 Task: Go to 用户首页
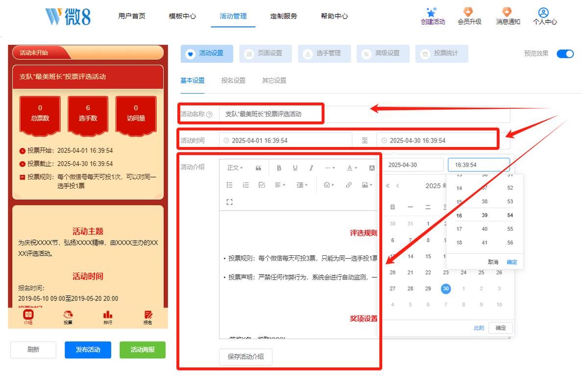pyautogui.click(x=132, y=16)
